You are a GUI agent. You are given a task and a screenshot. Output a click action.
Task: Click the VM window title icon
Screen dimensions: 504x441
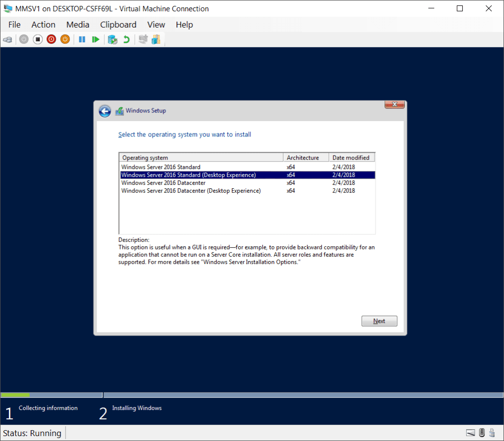8,9
